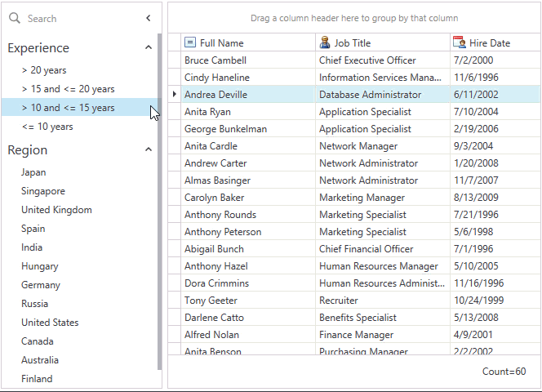
Task: Click the Hire Date calendar icon
Action: point(459,42)
